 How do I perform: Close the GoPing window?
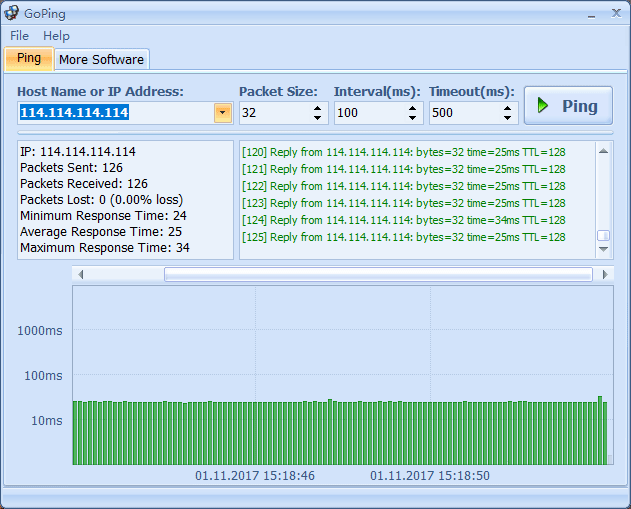coord(616,13)
